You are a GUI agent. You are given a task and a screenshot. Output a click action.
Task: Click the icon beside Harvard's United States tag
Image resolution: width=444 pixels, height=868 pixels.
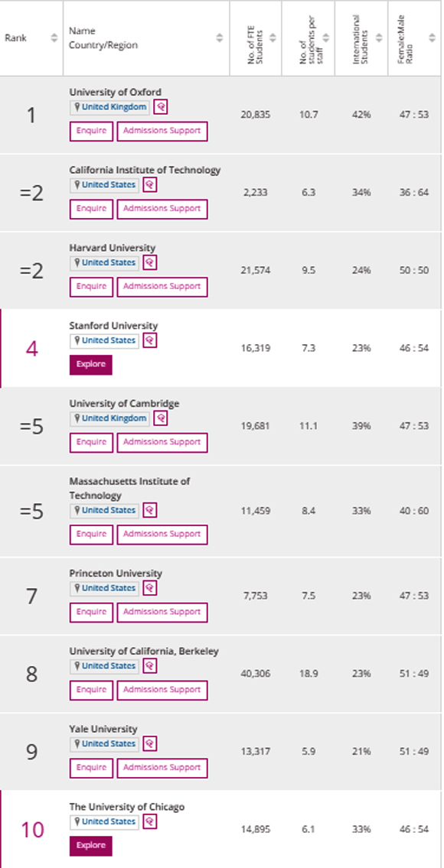point(150,262)
